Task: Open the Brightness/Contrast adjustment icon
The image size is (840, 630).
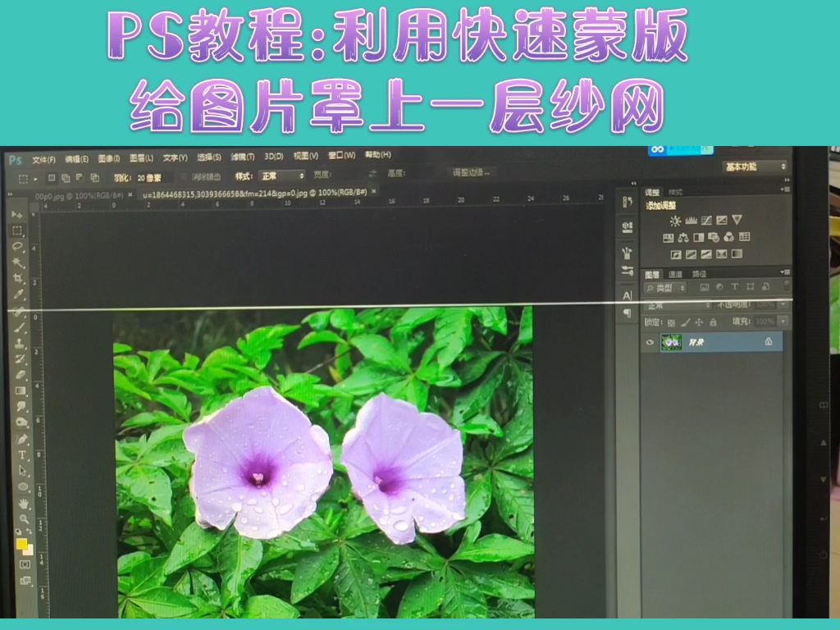Action: click(x=675, y=219)
